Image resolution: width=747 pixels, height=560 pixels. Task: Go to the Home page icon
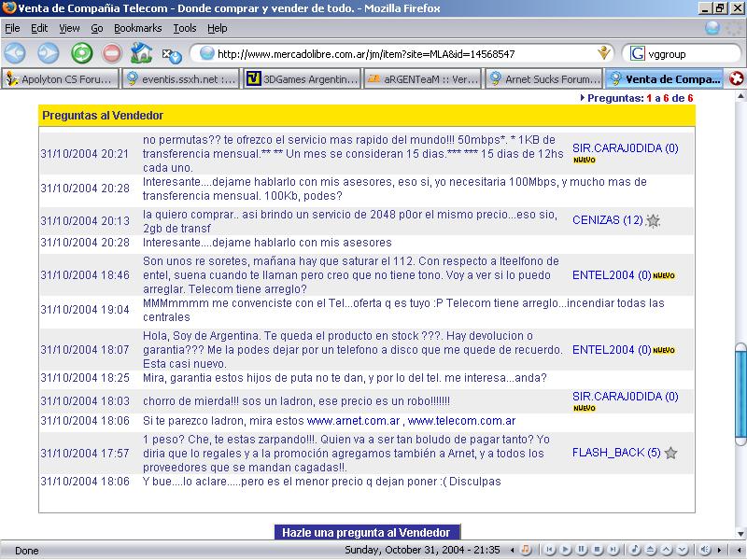tap(142, 53)
